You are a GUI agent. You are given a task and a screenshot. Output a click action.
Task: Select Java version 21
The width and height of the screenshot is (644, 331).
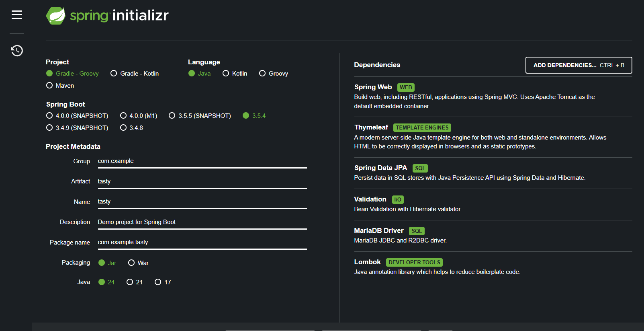coord(135,282)
